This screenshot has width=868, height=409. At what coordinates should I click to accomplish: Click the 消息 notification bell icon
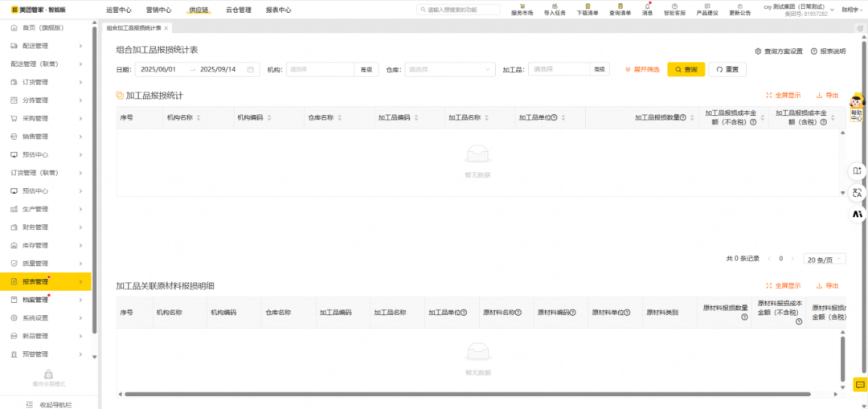click(647, 6)
